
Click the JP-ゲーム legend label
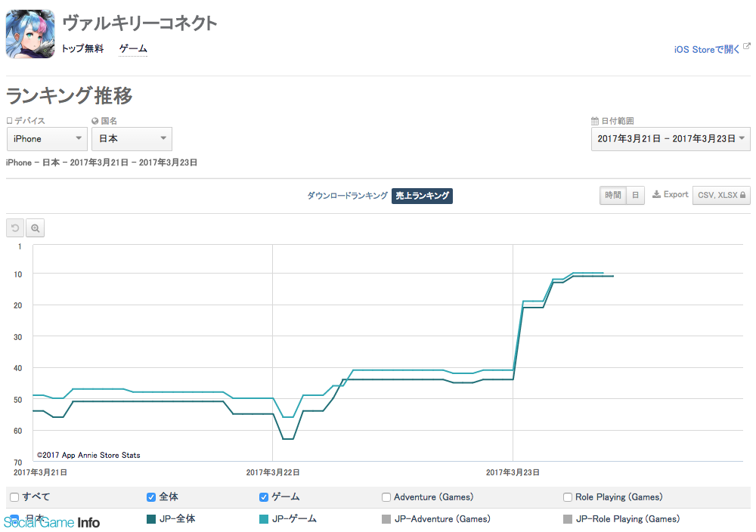(294, 519)
